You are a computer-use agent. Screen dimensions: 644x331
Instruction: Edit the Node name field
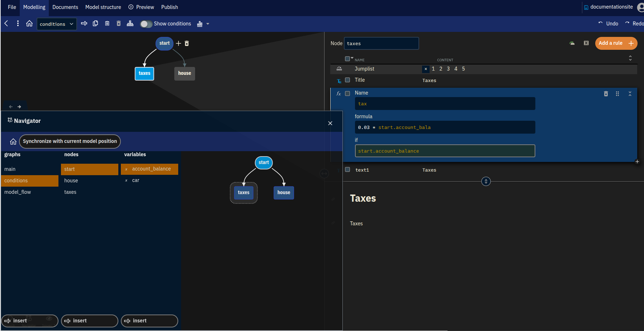click(382, 43)
